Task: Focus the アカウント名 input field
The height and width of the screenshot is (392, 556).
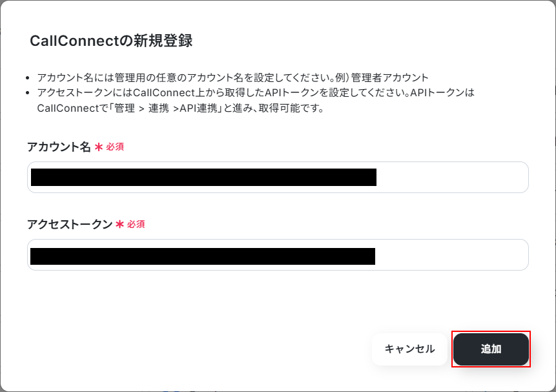Action: click(x=278, y=178)
